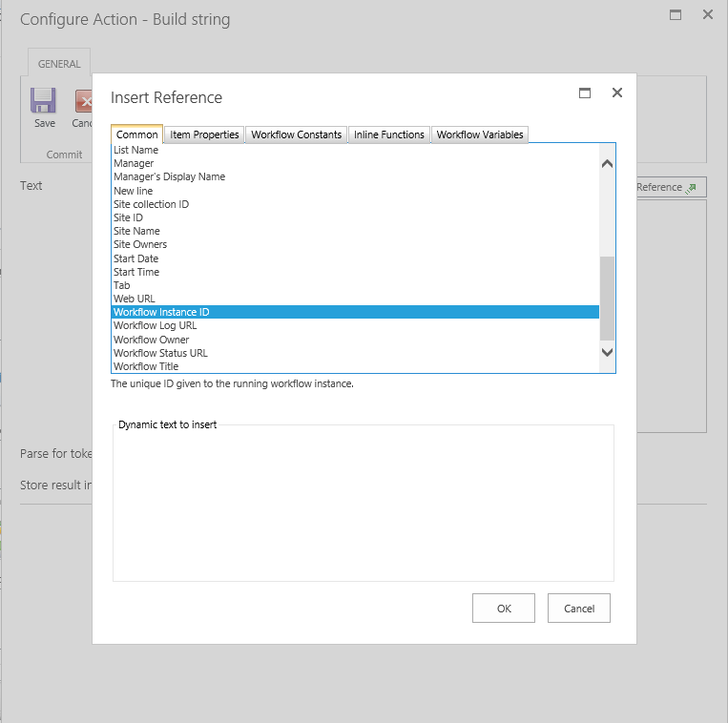Screen dimensions: 728x723
Task: Maximize the Insert Reference dialog
Action: tap(585, 93)
